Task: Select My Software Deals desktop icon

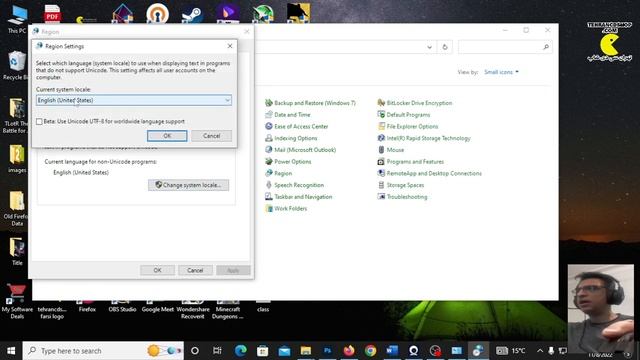Action: tap(17, 302)
